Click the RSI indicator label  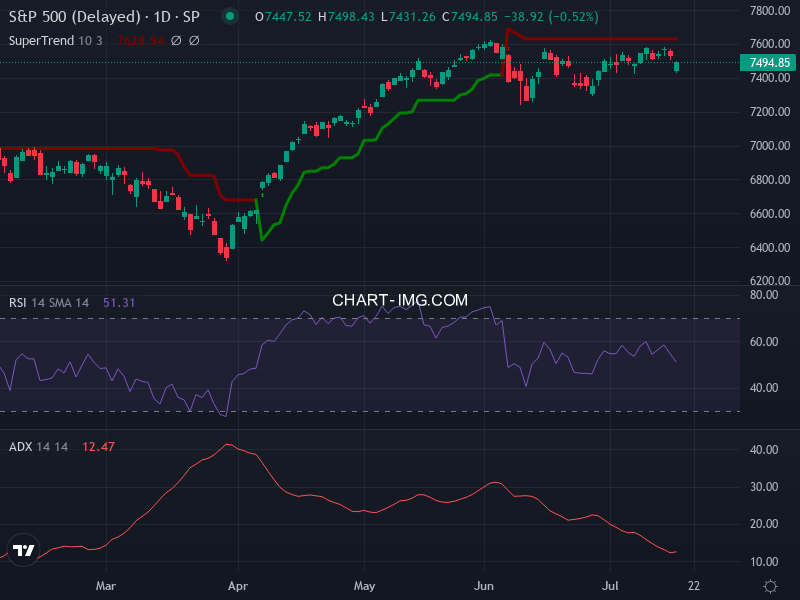(x=18, y=303)
